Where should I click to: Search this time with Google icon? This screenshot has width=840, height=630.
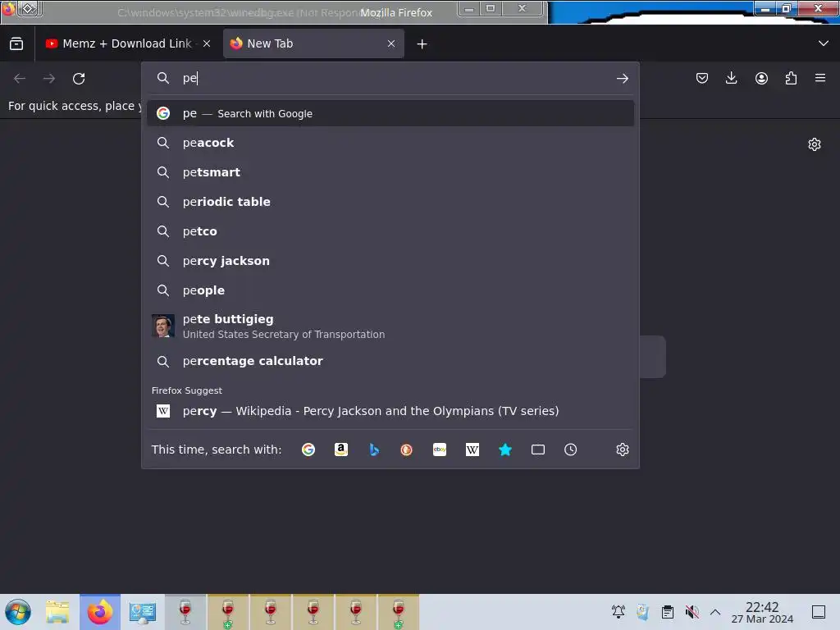pos(308,450)
